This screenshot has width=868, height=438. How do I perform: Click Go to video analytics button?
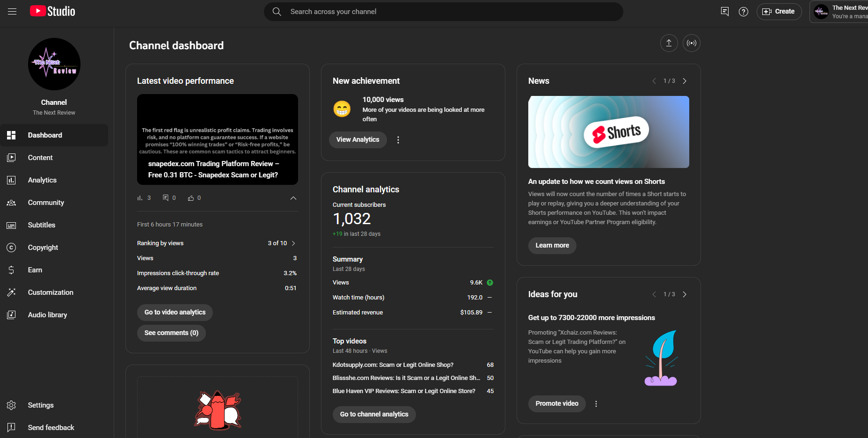pos(175,313)
